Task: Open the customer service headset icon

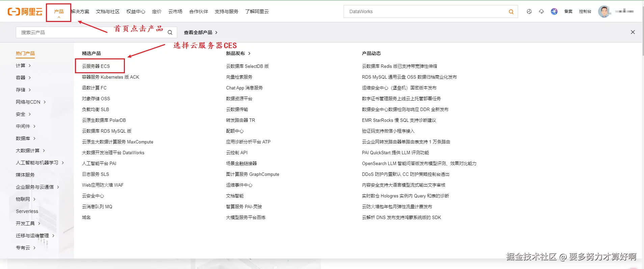Action: click(541, 11)
